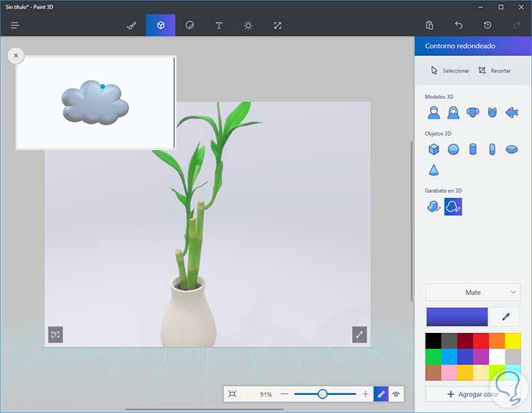Click Agregar color button
Screen dimensions: 532x413
pos(473,394)
